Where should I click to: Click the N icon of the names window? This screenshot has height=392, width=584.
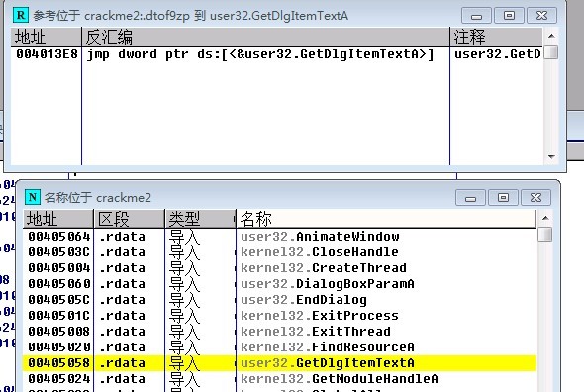(x=33, y=197)
